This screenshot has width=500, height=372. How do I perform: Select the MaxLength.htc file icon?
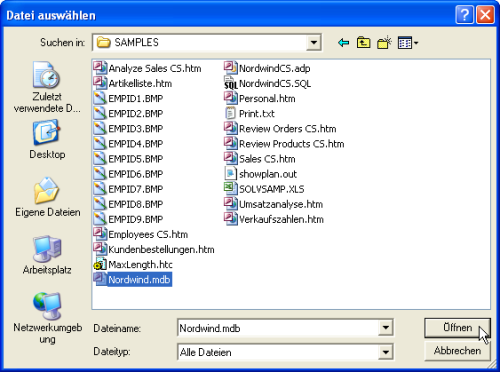pos(100,264)
